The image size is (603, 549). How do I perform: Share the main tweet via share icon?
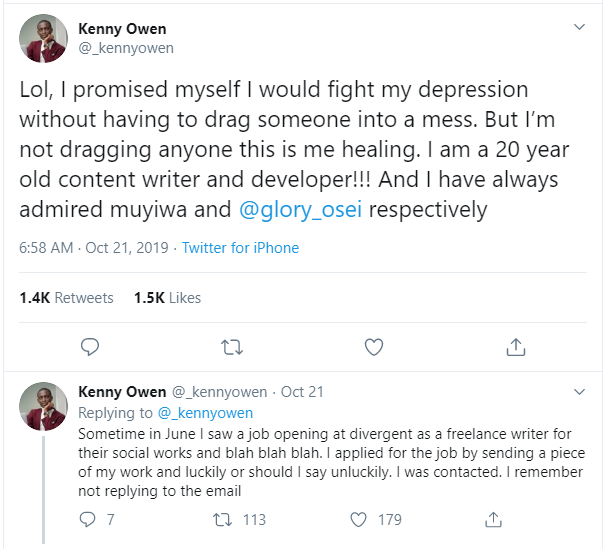tap(516, 347)
